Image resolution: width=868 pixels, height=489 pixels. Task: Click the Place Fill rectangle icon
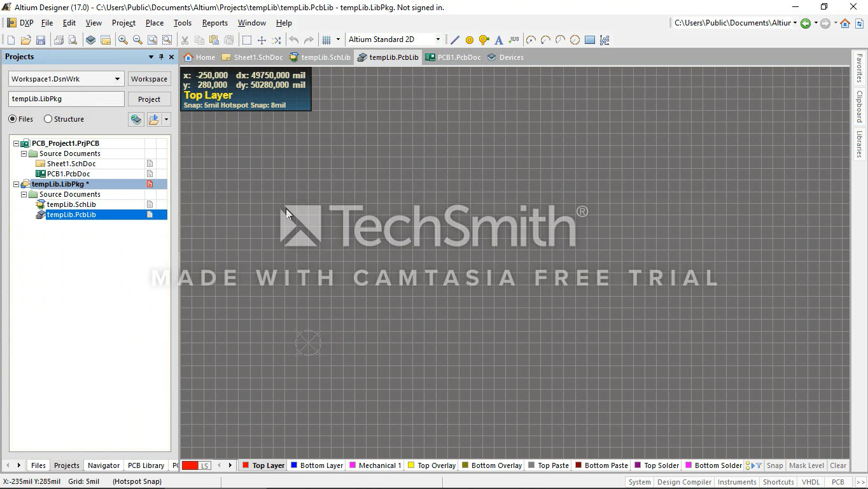tap(590, 40)
